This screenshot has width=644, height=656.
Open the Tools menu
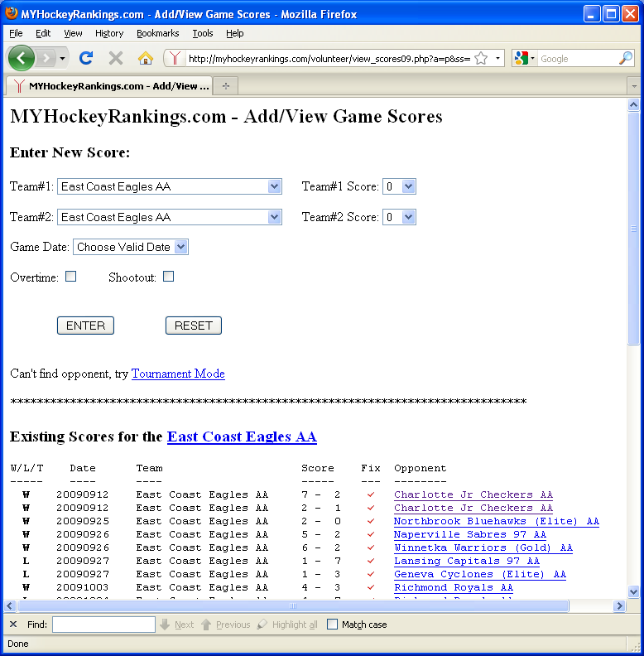pyautogui.click(x=203, y=33)
